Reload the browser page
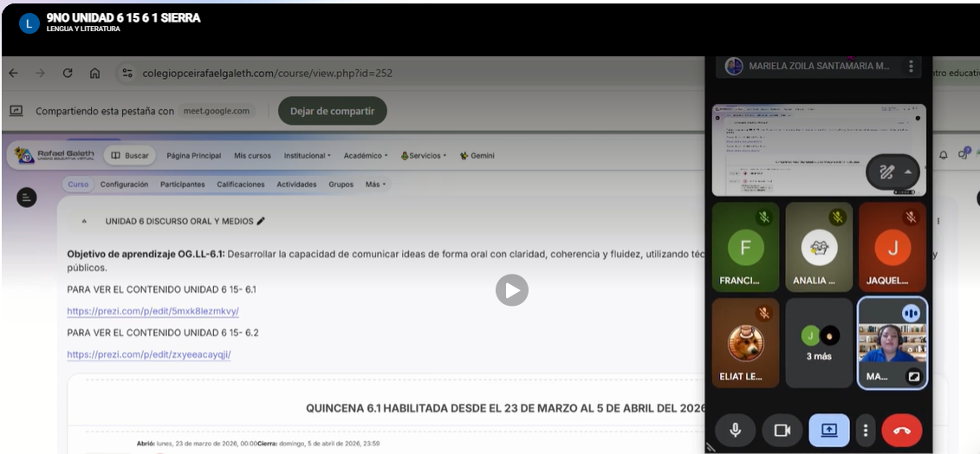Viewport: 980px width, 454px height. 68,74
